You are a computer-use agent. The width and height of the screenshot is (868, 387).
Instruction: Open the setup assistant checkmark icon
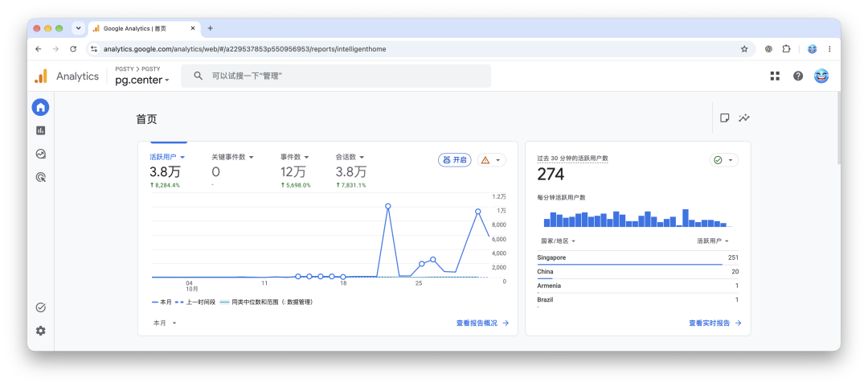(x=40, y=307)
